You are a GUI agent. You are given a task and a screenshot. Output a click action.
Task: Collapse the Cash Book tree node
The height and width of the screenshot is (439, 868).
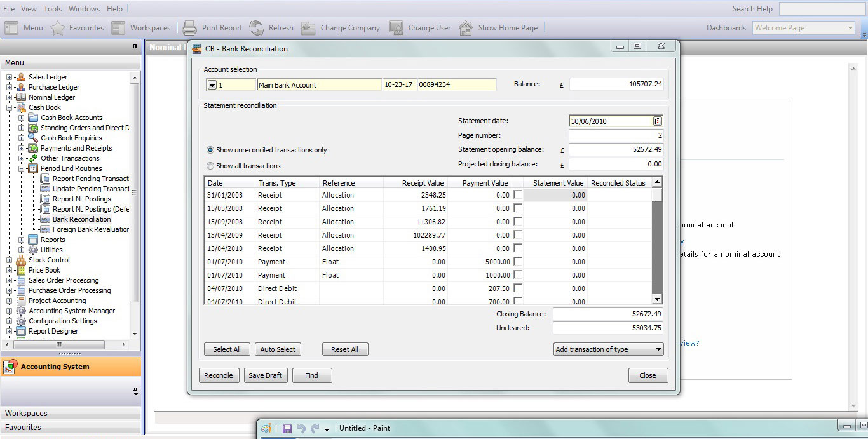pyautogui.click(x=9, y=107)
